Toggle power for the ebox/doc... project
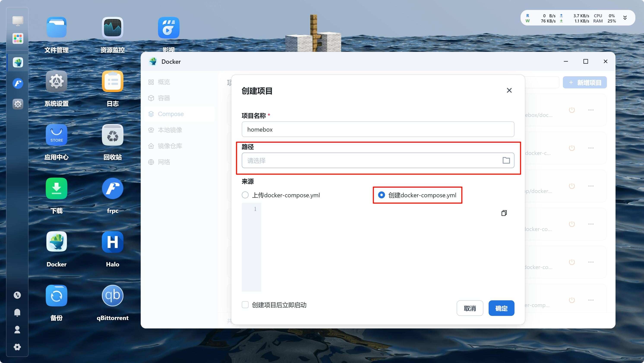Viewport: 644px width, 363px height. pyautogui.click(x=572, y=110)
